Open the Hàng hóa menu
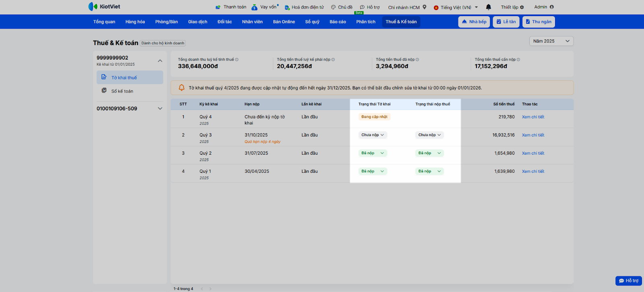The image size is (644, 292). 135,22
